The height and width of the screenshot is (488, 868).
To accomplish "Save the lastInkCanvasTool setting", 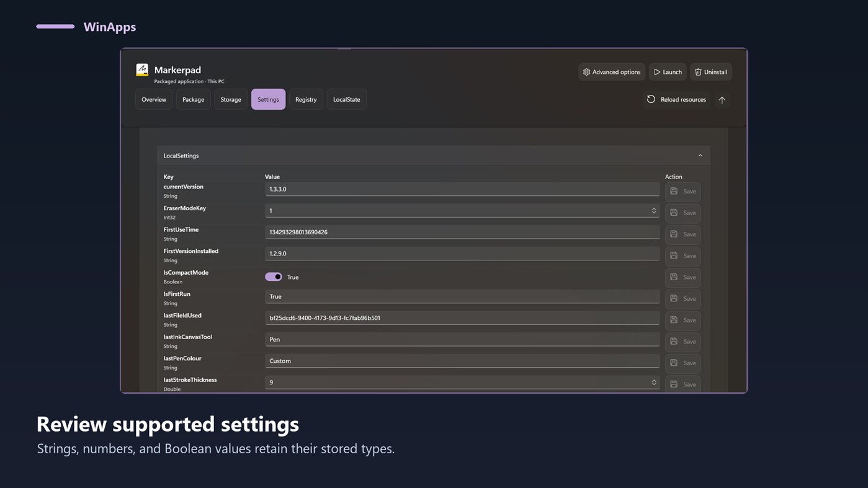I will [683, 342].
